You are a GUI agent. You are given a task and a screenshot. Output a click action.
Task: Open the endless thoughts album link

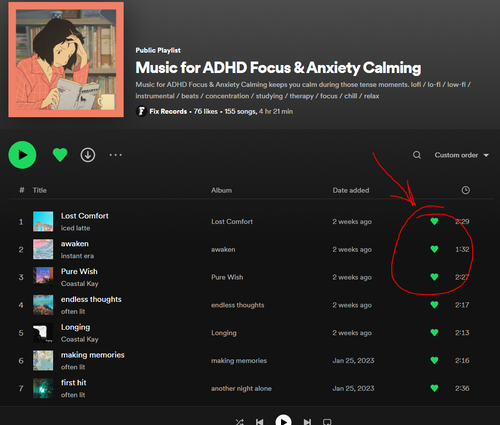click(x=238, y=305)
